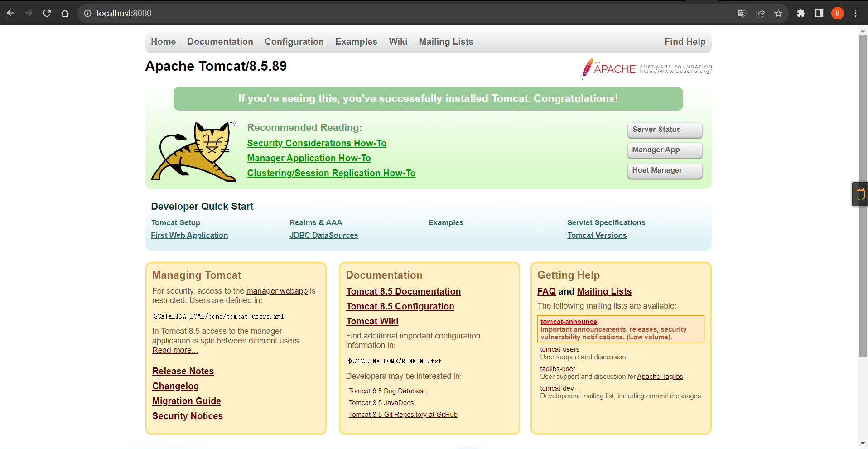Open Examples in the top nav

[356, 42]
